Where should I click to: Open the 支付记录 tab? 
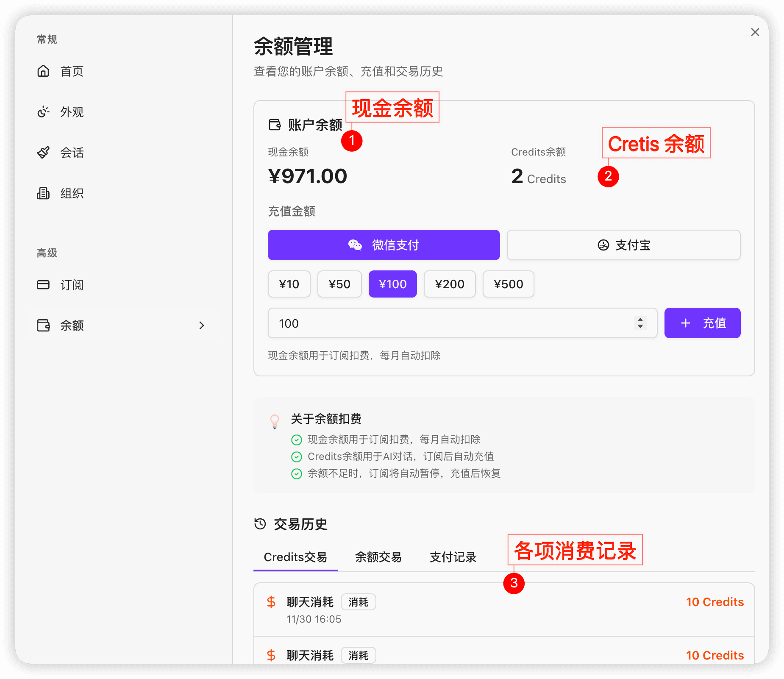click(x=453, y=557)
